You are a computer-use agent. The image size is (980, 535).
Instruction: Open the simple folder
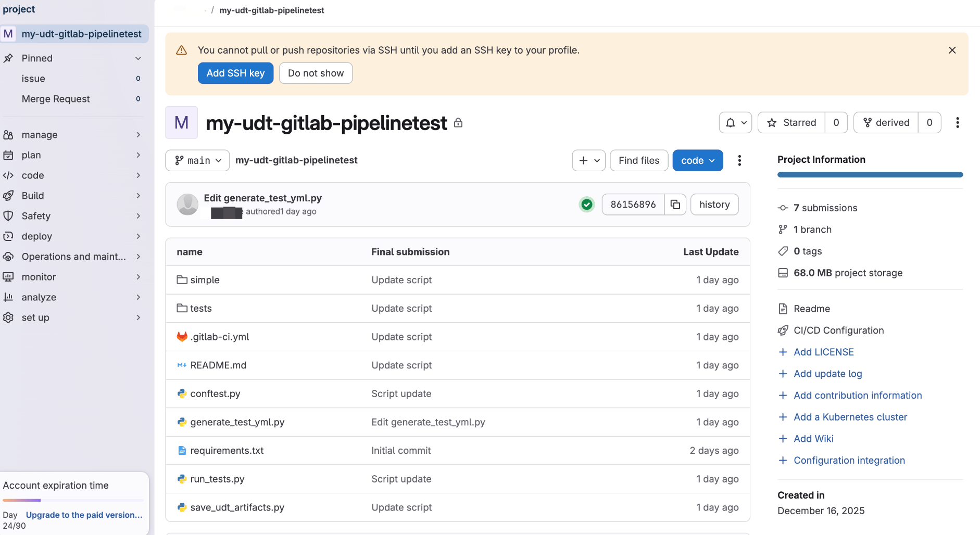point(205,280)
